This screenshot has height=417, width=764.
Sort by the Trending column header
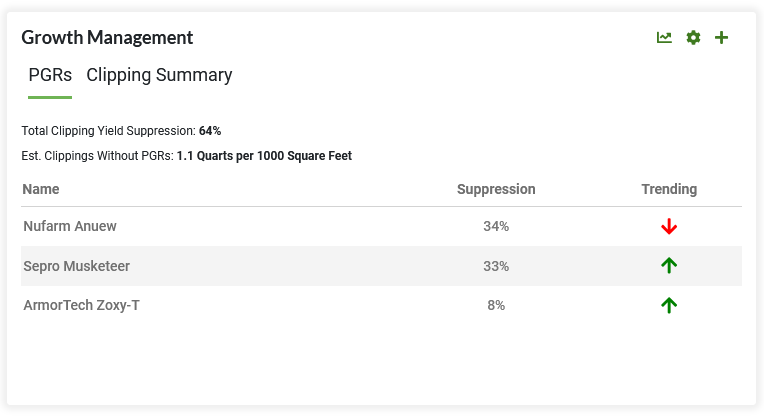tap(669, 189)
